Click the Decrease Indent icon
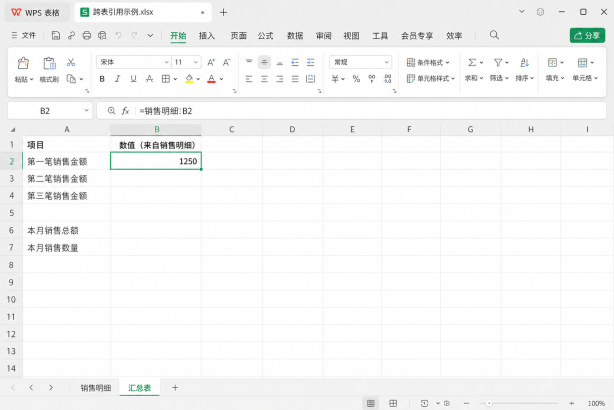The image size is (614, 410). (x=295, y=62)
